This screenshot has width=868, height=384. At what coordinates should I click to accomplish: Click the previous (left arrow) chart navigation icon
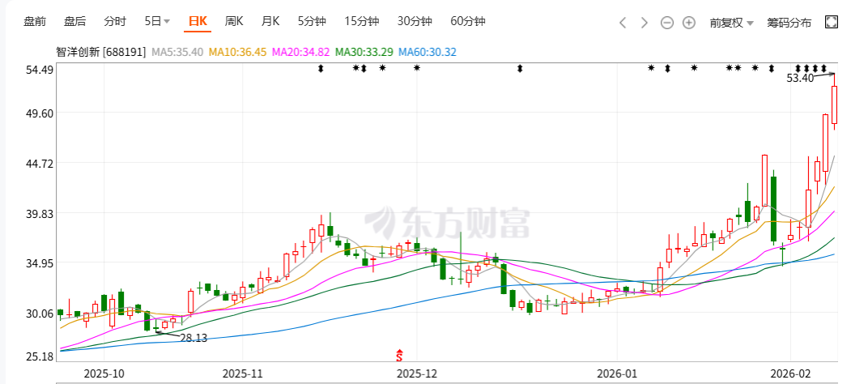[x=623, y=23]
